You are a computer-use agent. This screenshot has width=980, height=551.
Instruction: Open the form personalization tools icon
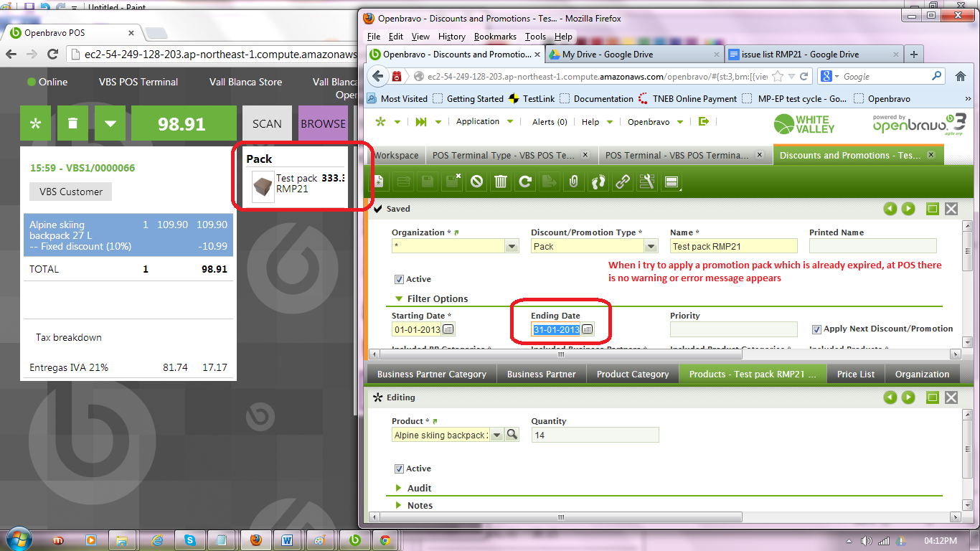(x=646, y=182)
